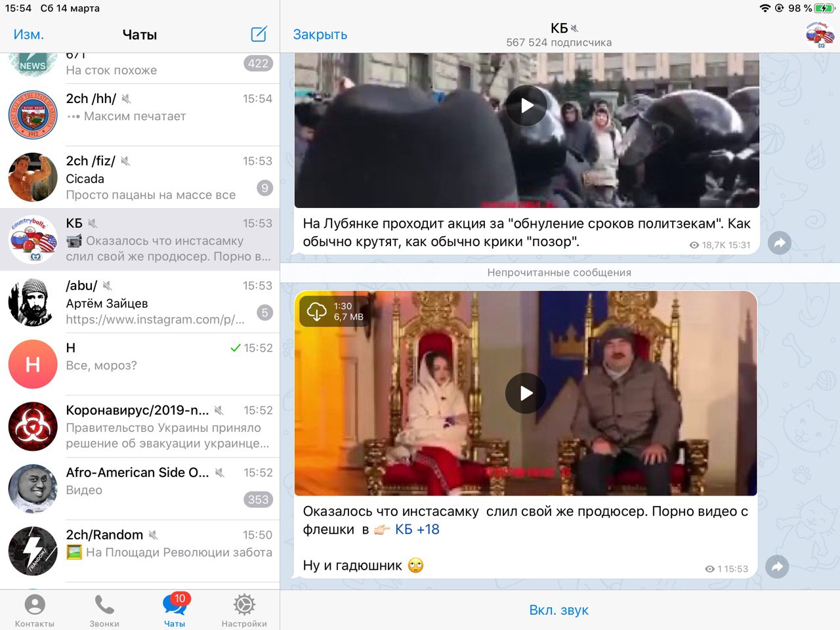Tap the Ну и гадюшник text
840x630 pixels.
(x=352, y=565)
